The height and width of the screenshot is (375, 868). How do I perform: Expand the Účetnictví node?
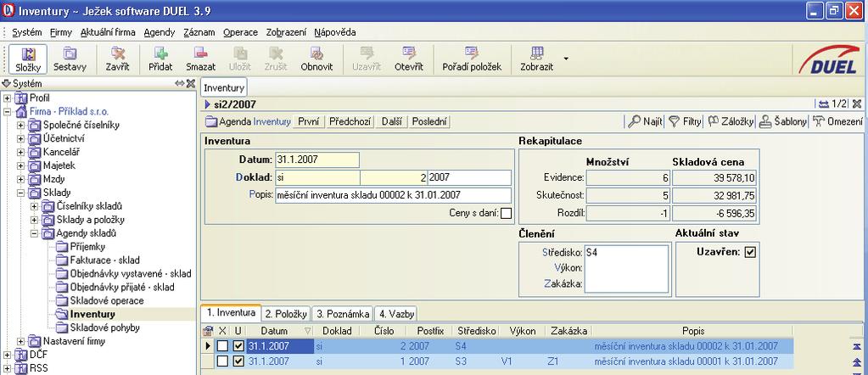pyautogui.click(x=20, y=138)
